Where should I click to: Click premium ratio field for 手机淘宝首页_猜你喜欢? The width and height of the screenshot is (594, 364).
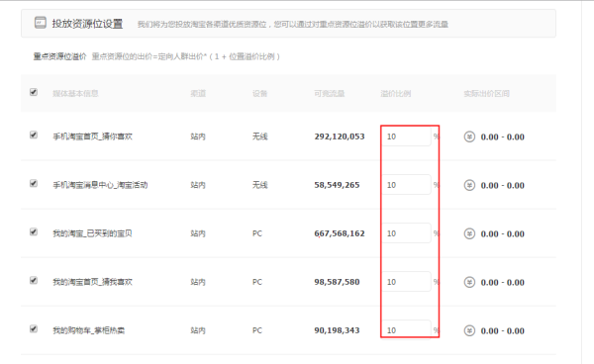(407, 136)
